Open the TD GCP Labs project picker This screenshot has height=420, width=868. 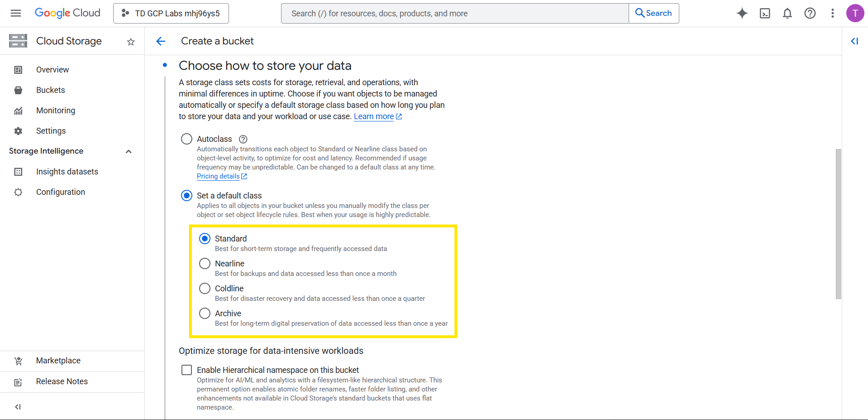(171, 13)
